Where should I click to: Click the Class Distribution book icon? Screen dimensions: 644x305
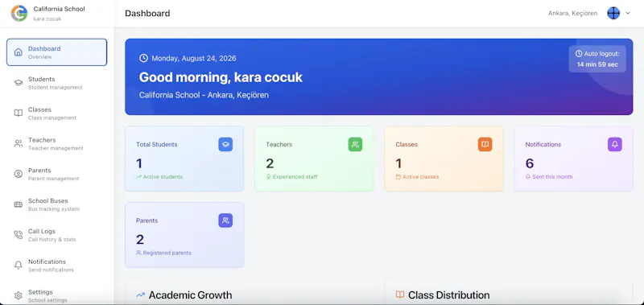(x=399, y=295)
